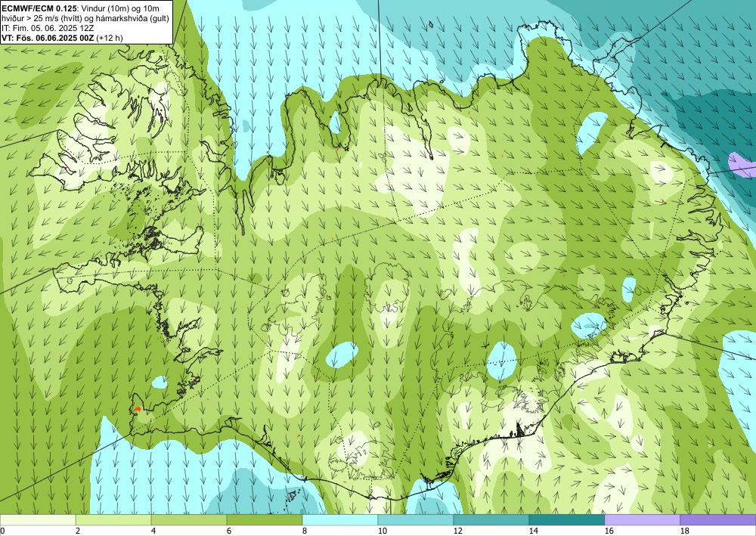This screenshot has width=756, height=536.
Task: Click the light green 2–4 m/s legend swatch
Action: point(113,519)
